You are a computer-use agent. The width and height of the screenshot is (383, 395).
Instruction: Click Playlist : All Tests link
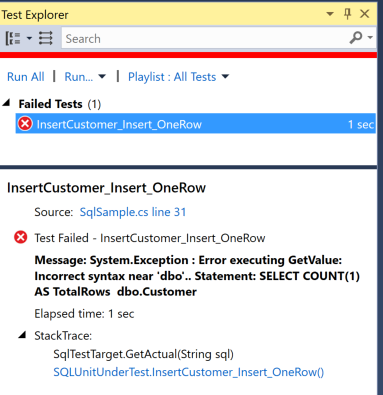[172, 77]
